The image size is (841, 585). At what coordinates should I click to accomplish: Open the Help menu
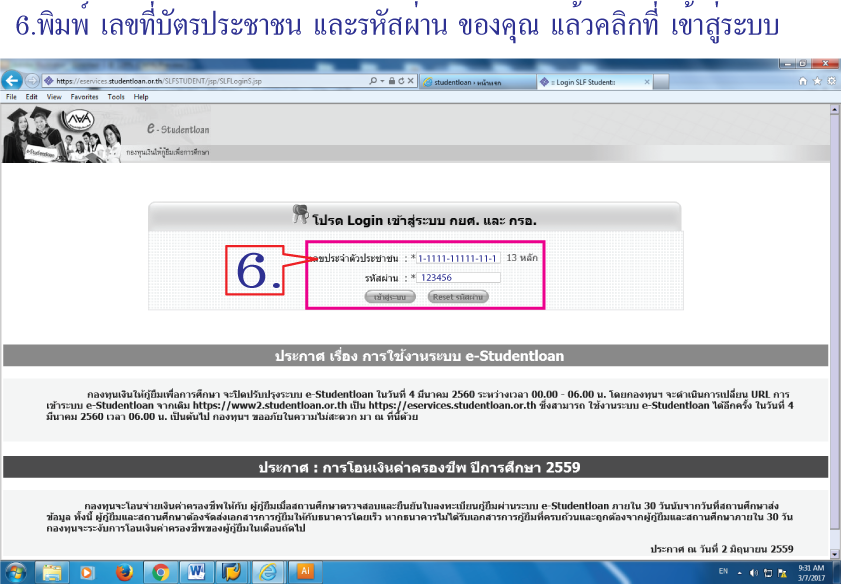pyautogui.click(x=141, y=97)
